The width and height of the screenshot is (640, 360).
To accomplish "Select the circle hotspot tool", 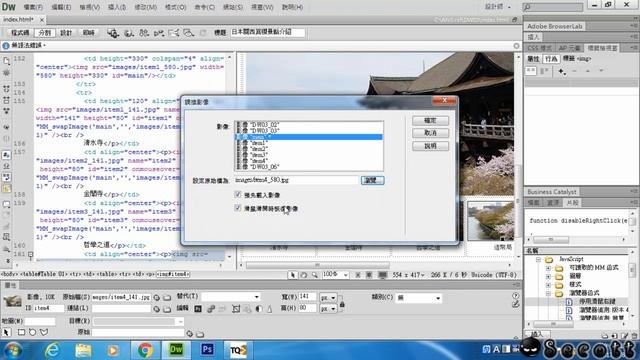I will click(32, 332).
